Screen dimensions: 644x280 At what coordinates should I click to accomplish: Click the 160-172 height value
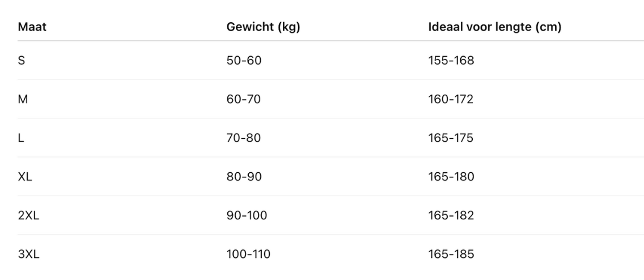(451, 99)
